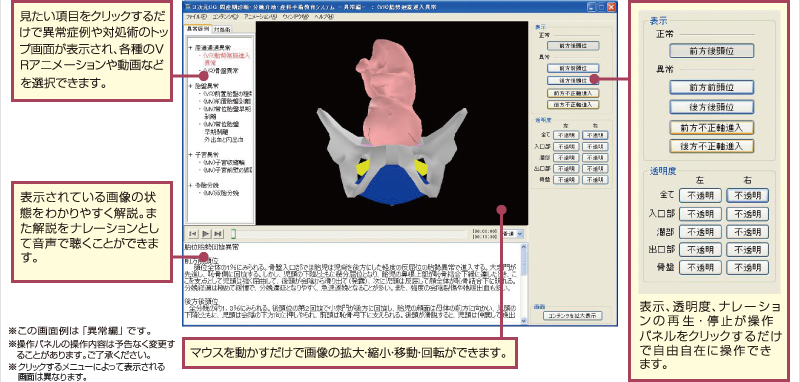Click 後方不正軸進入 button in the app window

(572, 105)
